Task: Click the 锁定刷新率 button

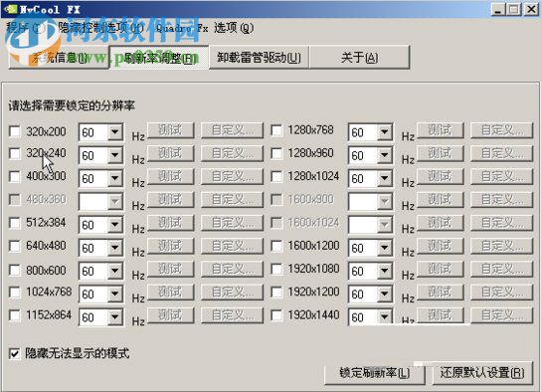Action: point(375,373)
